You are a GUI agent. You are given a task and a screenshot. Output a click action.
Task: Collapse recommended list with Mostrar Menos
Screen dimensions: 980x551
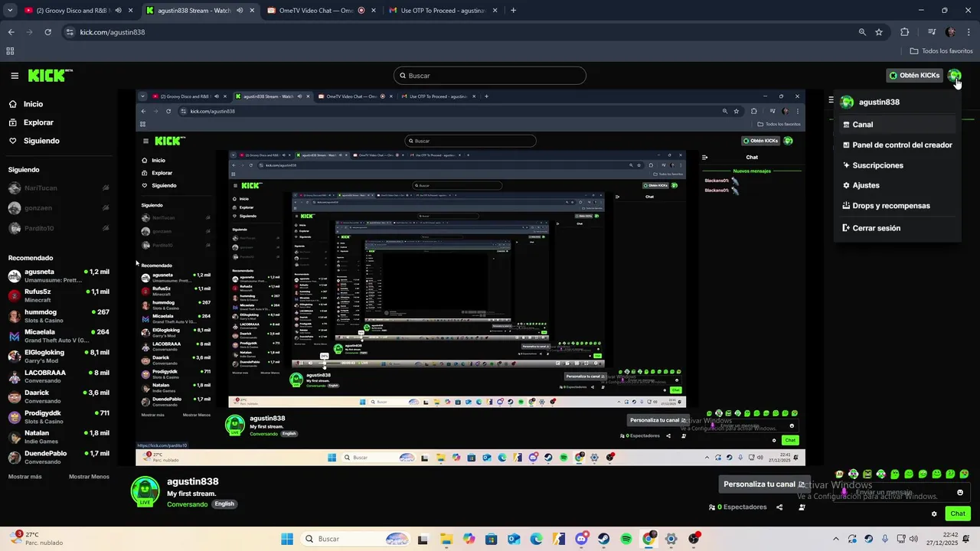89,477
